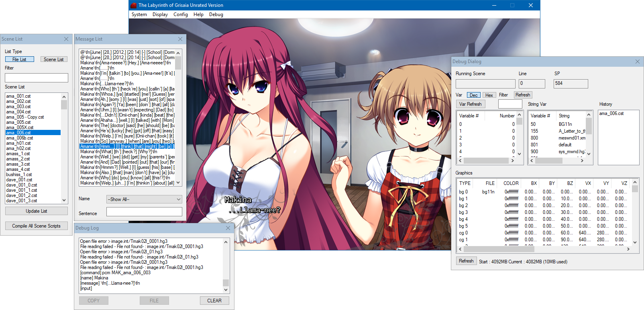Select the MAK_ama_006_003 command log line

[x=115, y=273]
